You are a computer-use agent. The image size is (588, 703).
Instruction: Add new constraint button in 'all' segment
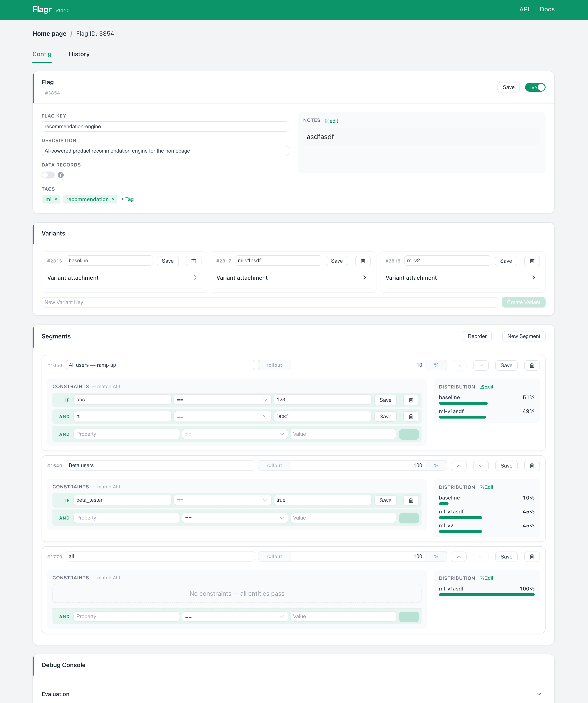409,617
